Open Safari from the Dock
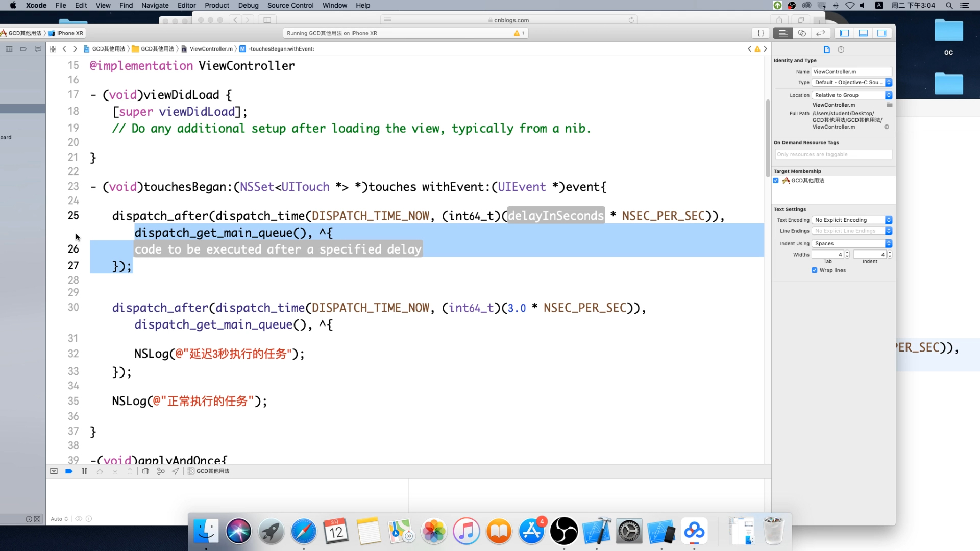The image size is (980, 551). point(303,532)
